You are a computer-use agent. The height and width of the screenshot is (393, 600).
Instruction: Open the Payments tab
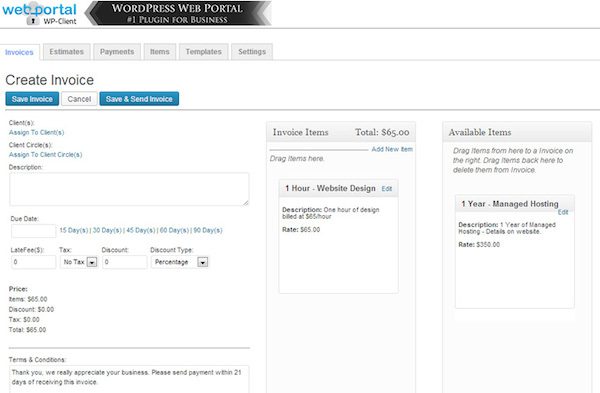(117, 52)
